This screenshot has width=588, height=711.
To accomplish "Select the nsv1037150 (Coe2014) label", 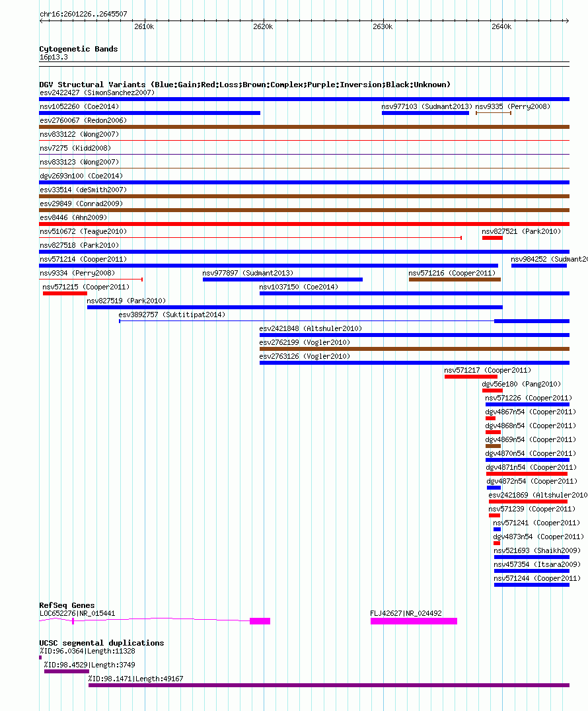I will 299,287.
